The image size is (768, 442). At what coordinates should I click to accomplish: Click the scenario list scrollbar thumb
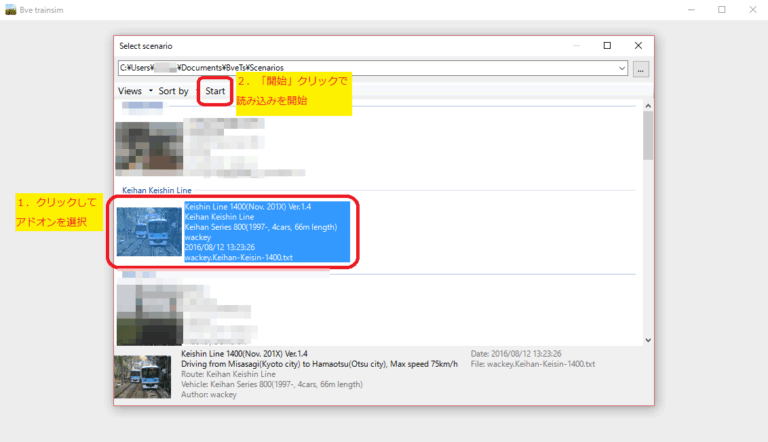click(647, 135)
